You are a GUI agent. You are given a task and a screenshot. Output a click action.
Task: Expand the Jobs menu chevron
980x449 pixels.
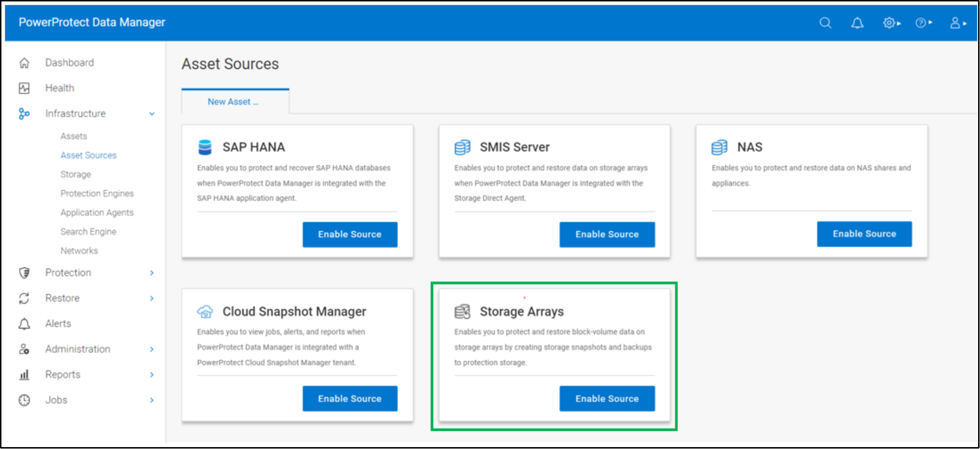click(152, 400)
